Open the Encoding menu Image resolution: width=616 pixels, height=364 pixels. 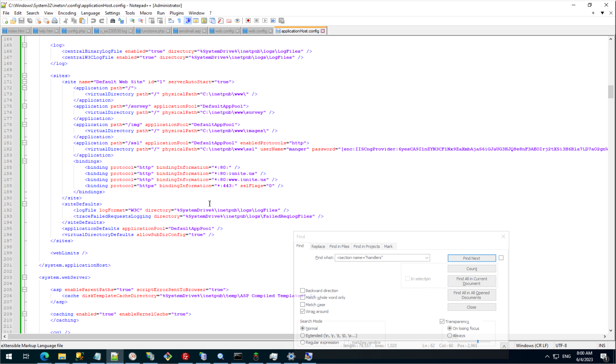pos(67,13)
